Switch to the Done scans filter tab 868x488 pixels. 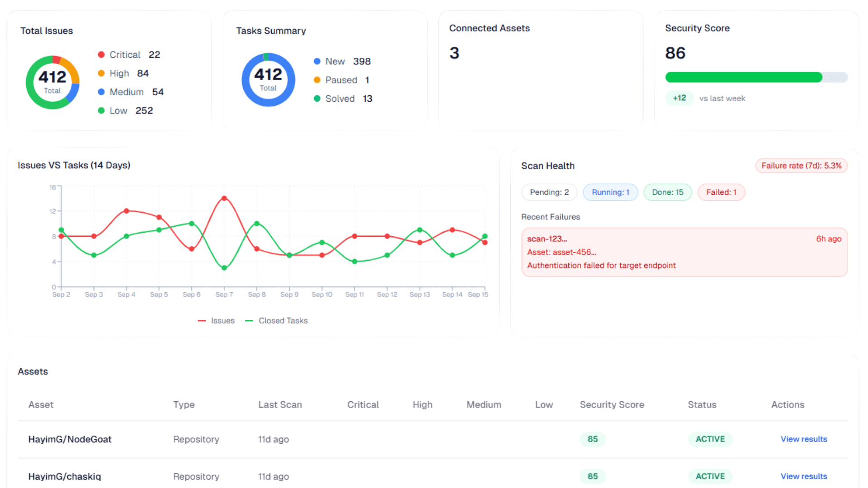pos(668,192)
